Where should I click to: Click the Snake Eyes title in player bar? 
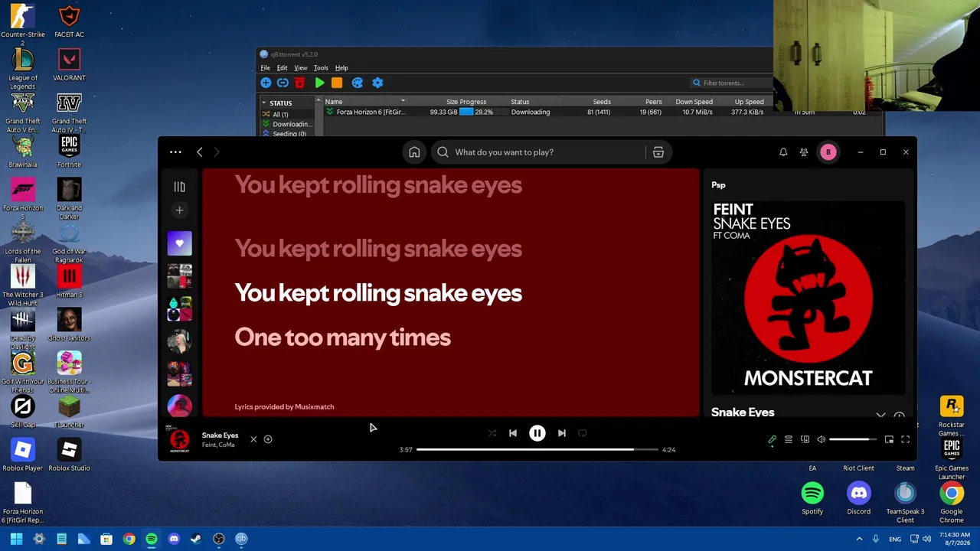[x=220, y=435]
